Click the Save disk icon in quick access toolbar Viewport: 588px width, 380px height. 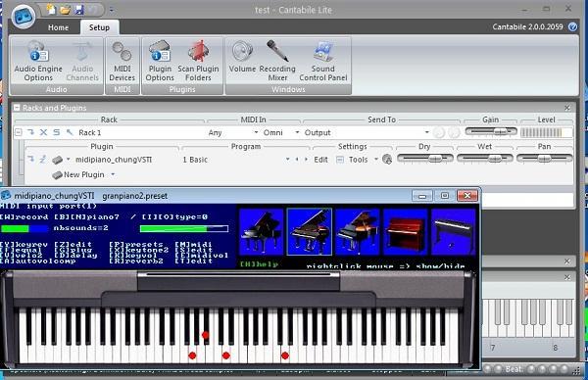coord(79,10)
